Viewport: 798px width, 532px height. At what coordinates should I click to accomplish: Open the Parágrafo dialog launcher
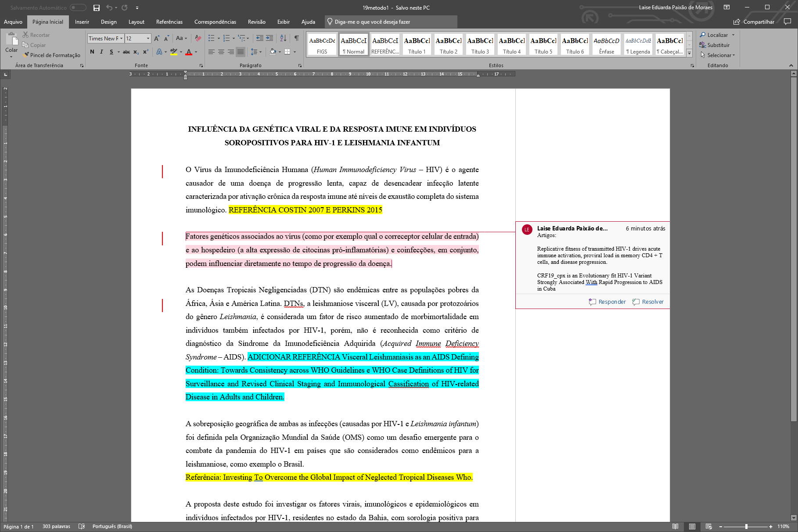tap(300, 66)
